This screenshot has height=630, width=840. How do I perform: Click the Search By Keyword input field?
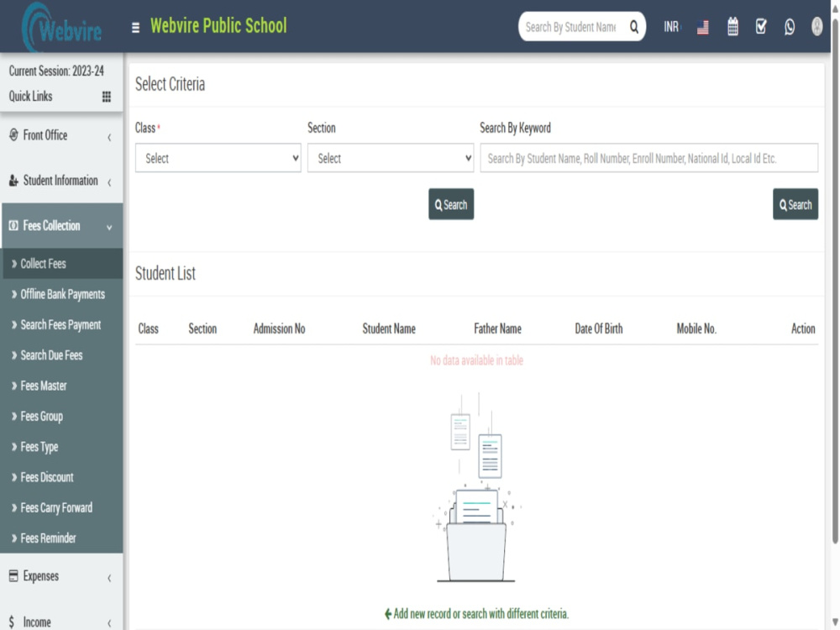tap(648, 158)
